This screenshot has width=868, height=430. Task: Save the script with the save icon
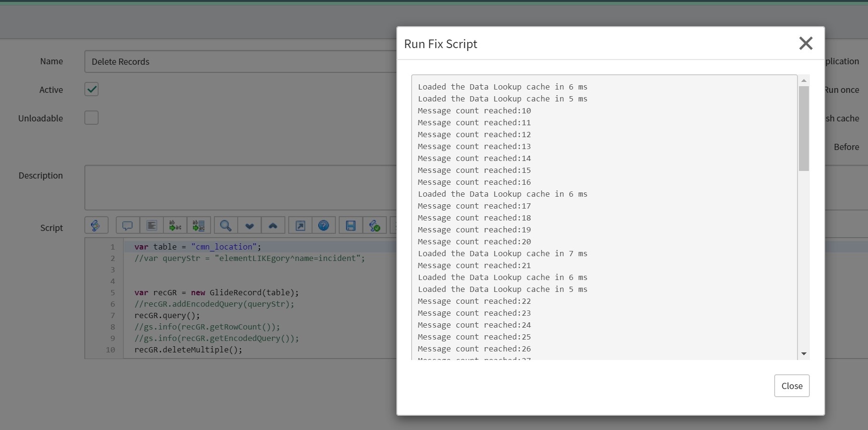tap(351, 225)
